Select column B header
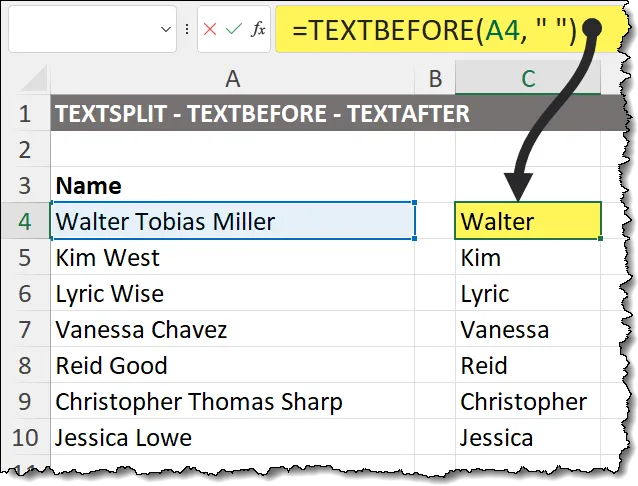 (435, 78)
